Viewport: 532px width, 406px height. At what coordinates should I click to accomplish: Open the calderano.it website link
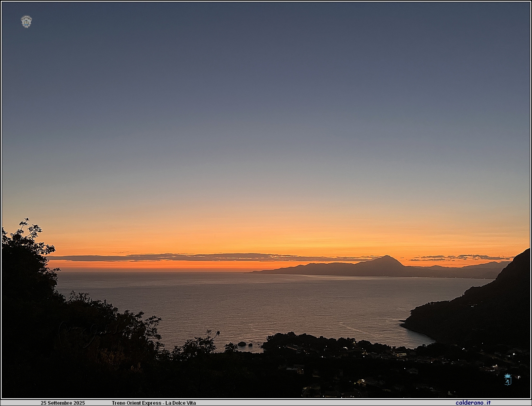point(473,403)
